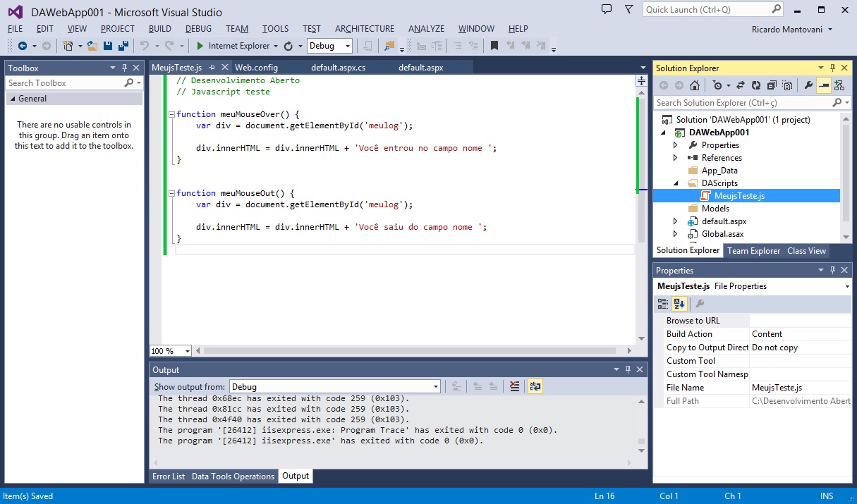Click the bookmark icon in the toolbar
The width and height of the screenshot is (857, 504).
(x=494, y=46)
